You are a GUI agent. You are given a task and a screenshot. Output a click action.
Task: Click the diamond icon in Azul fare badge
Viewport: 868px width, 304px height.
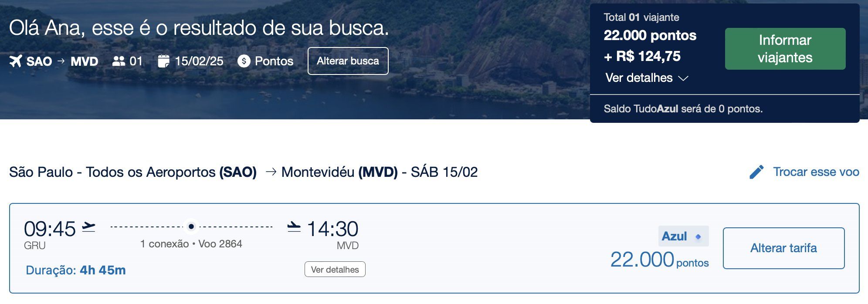698,236
